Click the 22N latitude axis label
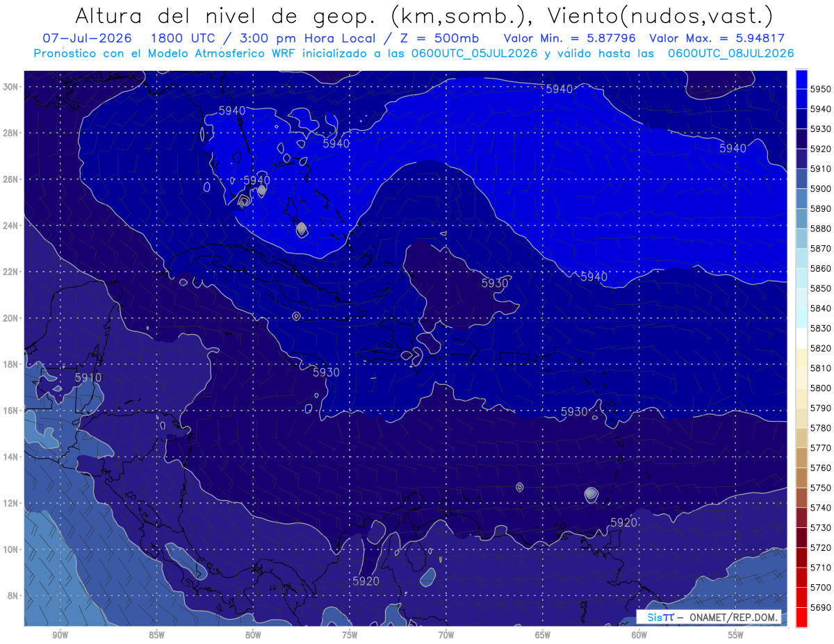The height and width of the screenshot is (644, 834). click(x=10, y=272)
